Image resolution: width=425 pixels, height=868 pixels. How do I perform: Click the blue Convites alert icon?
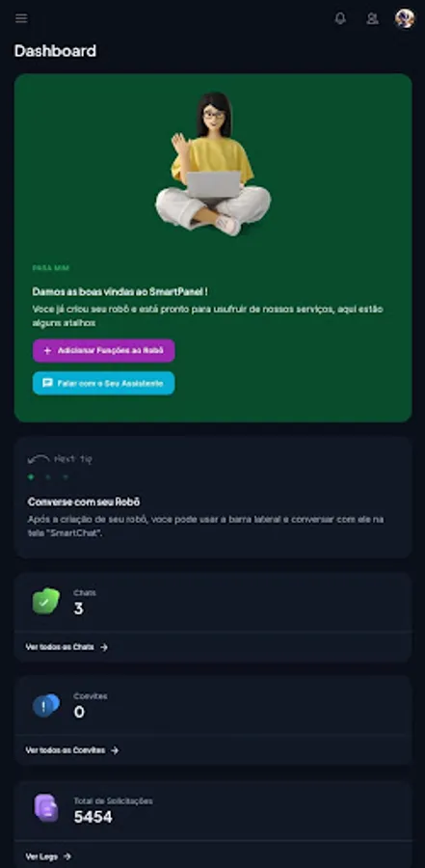point(46,705)
